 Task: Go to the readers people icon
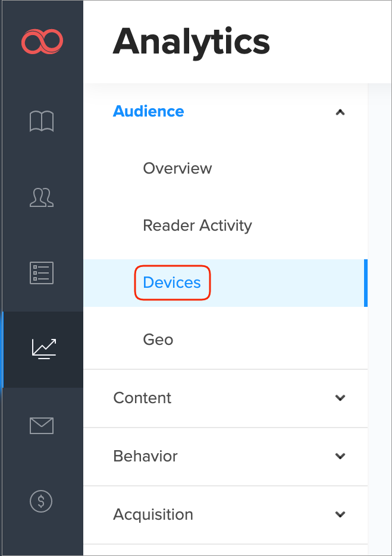42,197
